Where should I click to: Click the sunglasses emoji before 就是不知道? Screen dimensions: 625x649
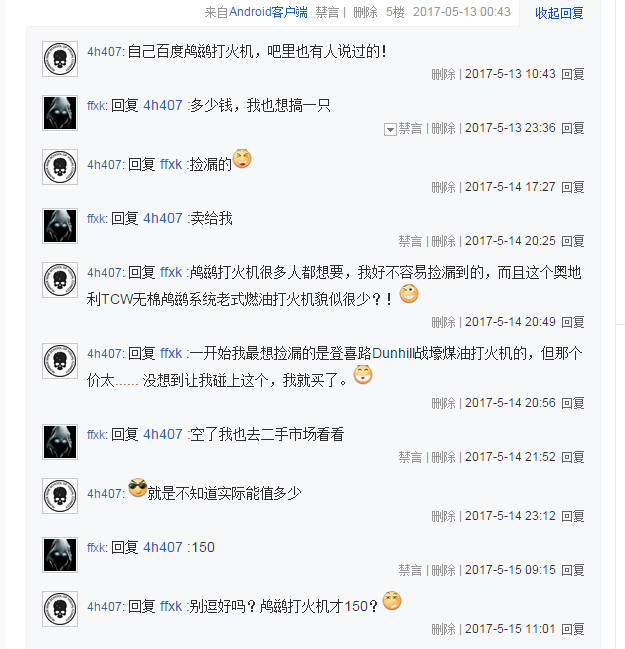click(x=138, y=488)
